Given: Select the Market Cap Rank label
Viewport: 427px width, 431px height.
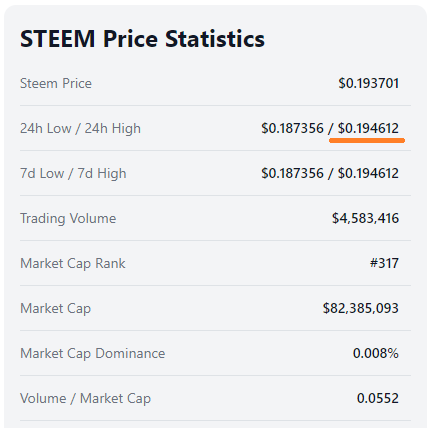Looking at the screenshot, I should (73, 264).
